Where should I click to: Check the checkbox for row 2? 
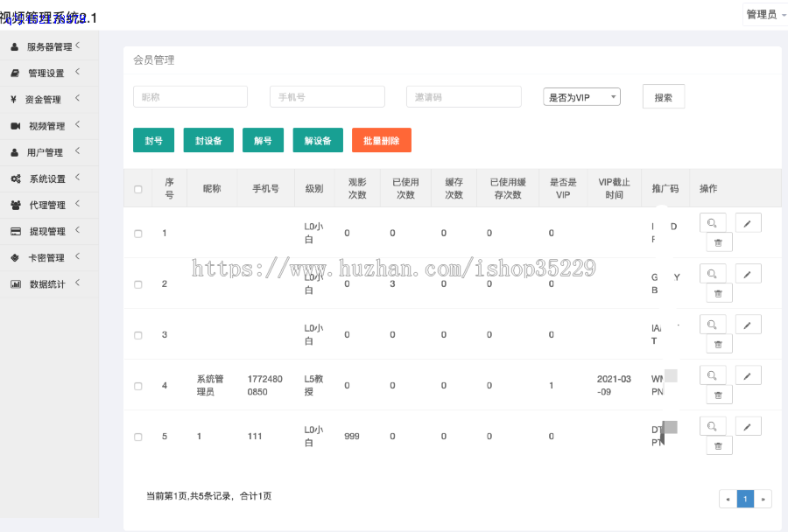coord(138,284)
